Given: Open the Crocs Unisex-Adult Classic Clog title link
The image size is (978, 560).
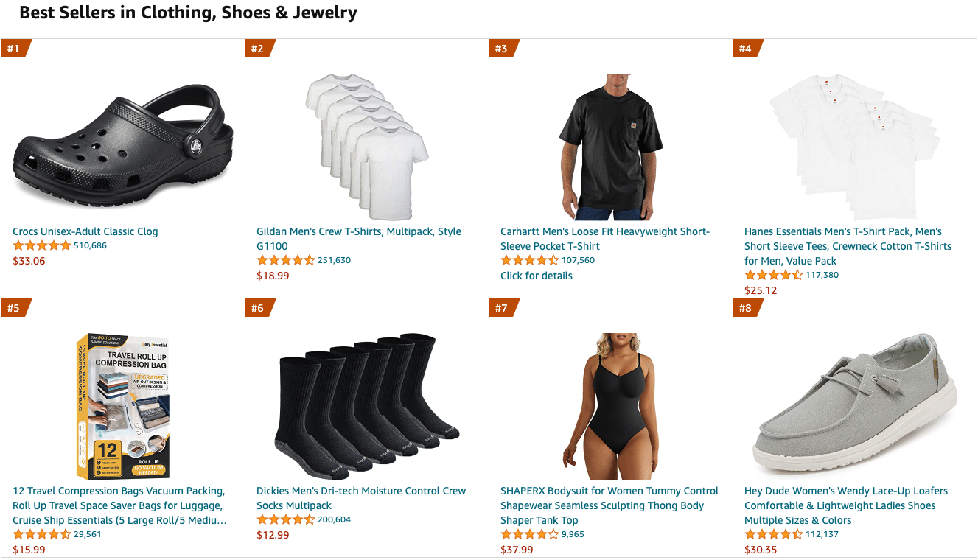Looking at the screenshot, I should (85, 231).
